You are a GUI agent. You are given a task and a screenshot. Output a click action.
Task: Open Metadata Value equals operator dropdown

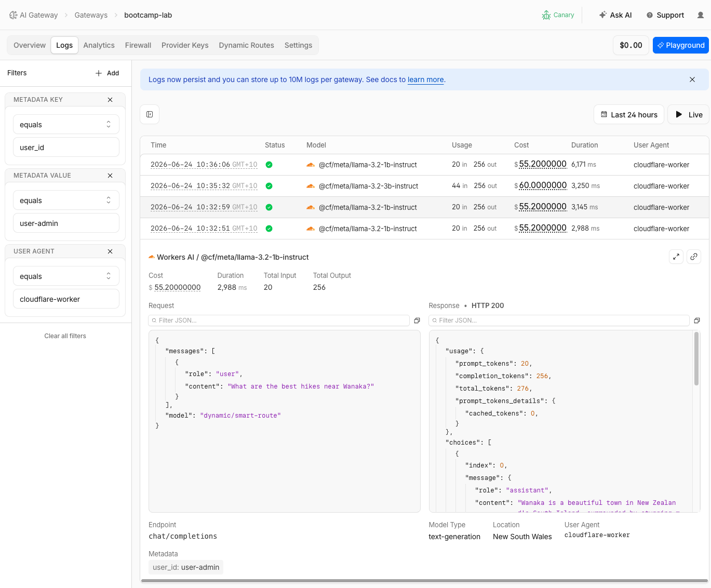click(x=66, y=201)
